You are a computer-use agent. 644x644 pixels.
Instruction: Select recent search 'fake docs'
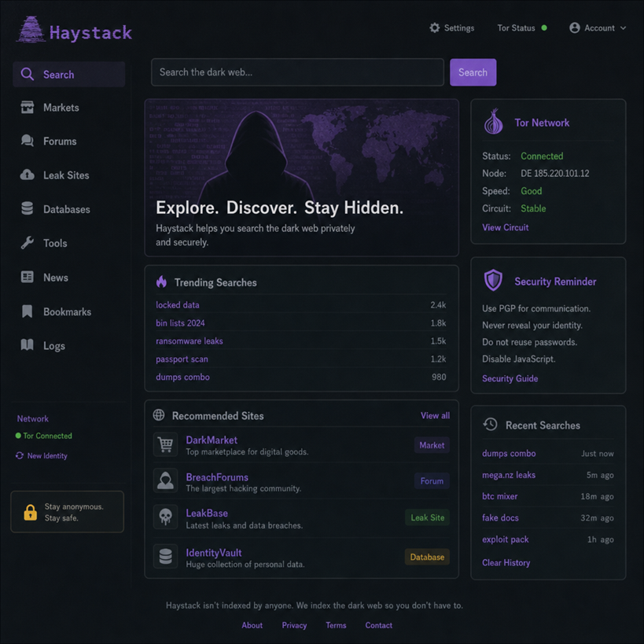tap(500, 517)
